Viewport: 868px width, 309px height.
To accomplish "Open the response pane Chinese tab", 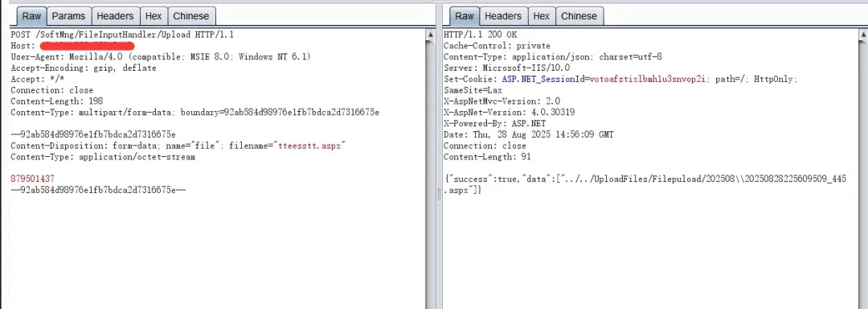I will coord(579,16).
